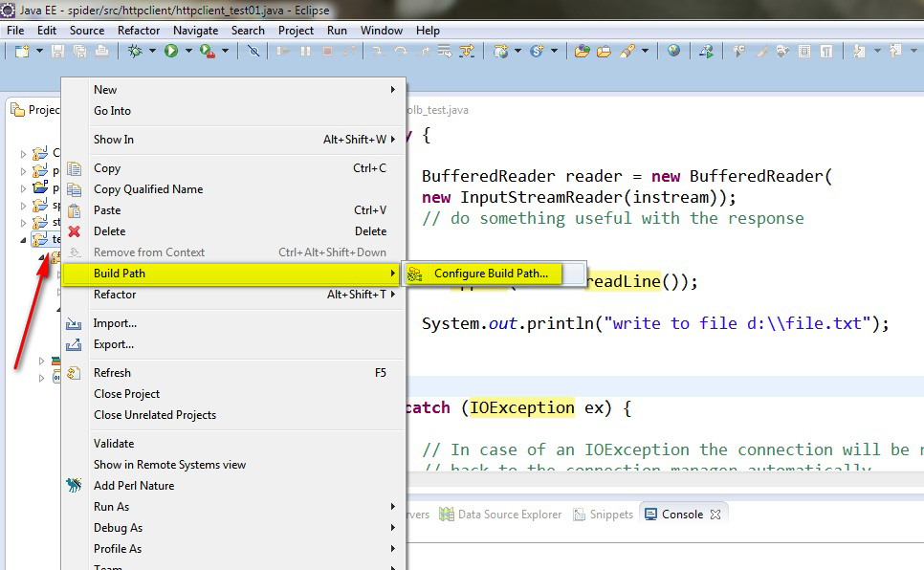Screen dimensions: 924x570
Task: Open the Debug configurations dropdown arrow
Action: point(152,52)
